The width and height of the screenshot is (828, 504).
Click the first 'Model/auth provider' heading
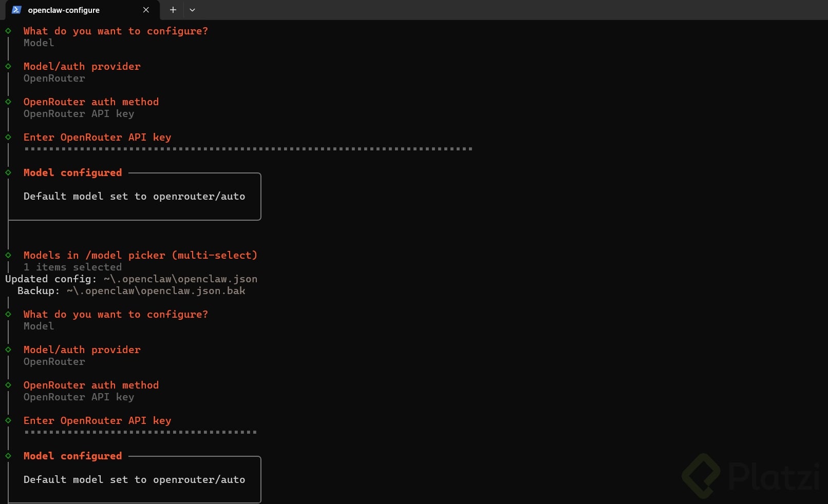(82, 67)
